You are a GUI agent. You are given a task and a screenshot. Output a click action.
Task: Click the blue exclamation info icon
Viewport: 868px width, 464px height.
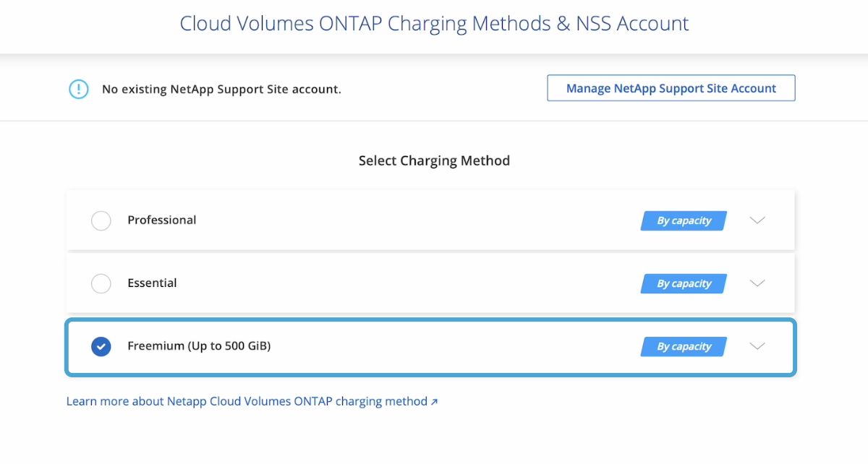[78, 89]
